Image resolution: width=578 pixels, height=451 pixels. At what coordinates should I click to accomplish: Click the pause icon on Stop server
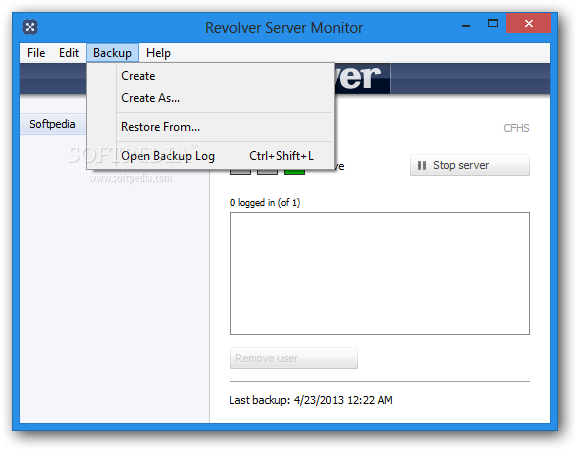point(422,166)
